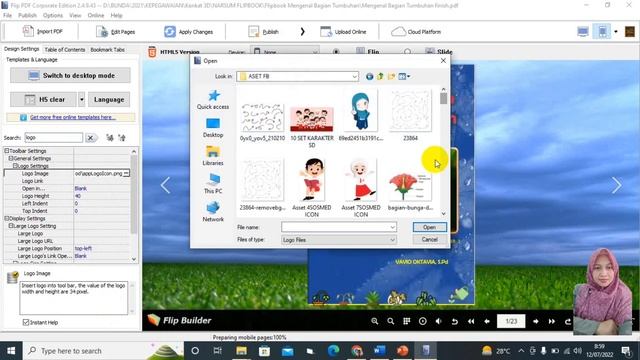Click Cancel in the Open dialog

tap(429, 240)
